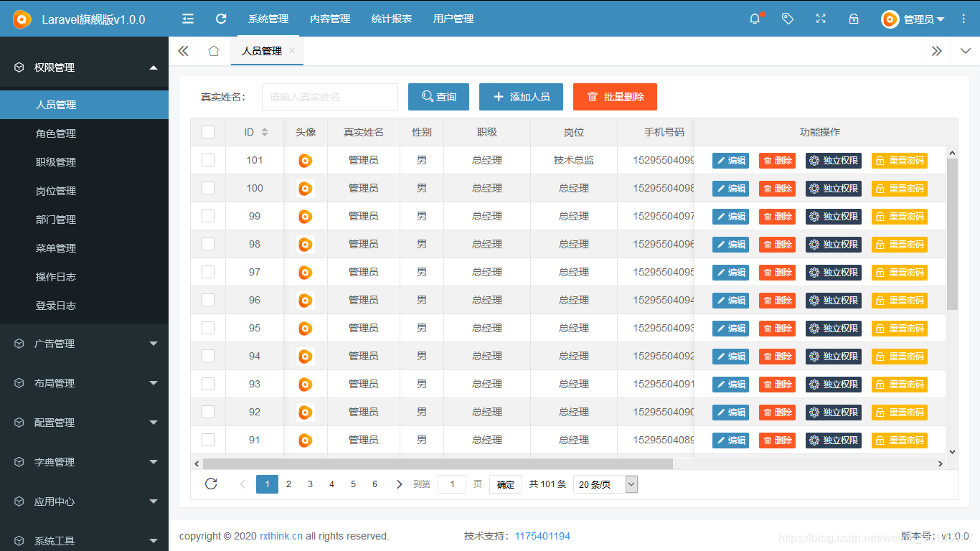The height and width of the screenshot is (551, 980).
Task: Select 角色管理 in sidebar
Action: click(84, 133)
